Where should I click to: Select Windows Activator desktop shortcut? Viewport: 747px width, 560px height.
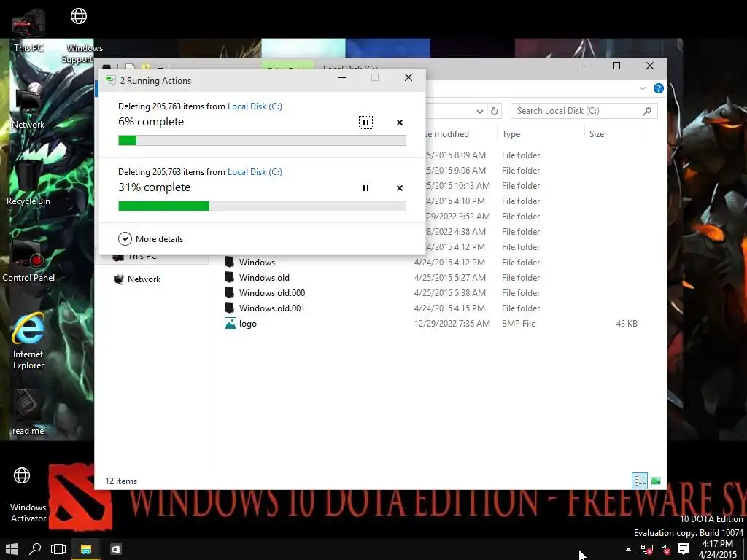coord(28,495)
